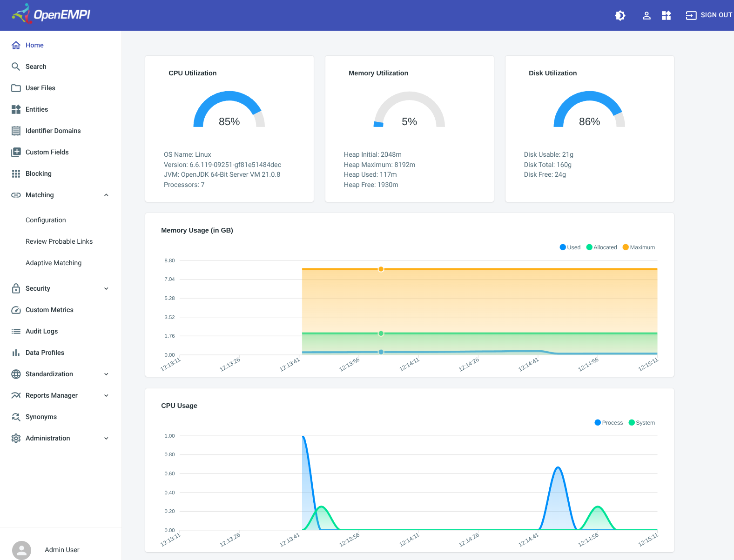The height and width of the screenshot is (560, 734).
Task: Select the 'Disk Total: 160g' text
Action: (x=547, y=165)
